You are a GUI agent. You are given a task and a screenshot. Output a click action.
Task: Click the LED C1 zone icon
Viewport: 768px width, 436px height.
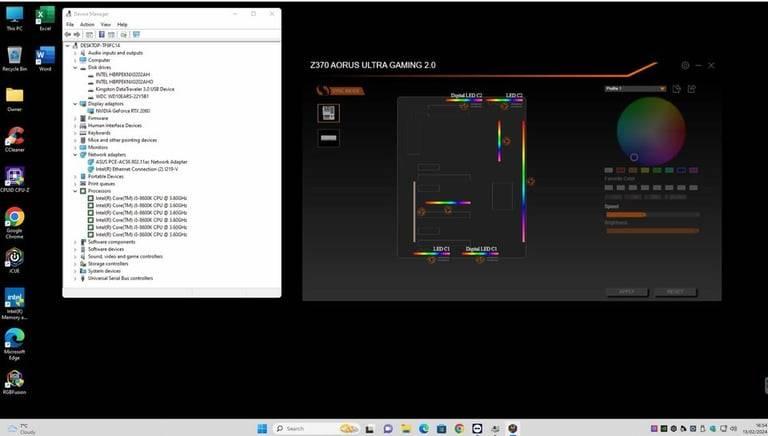pos(431,260)
